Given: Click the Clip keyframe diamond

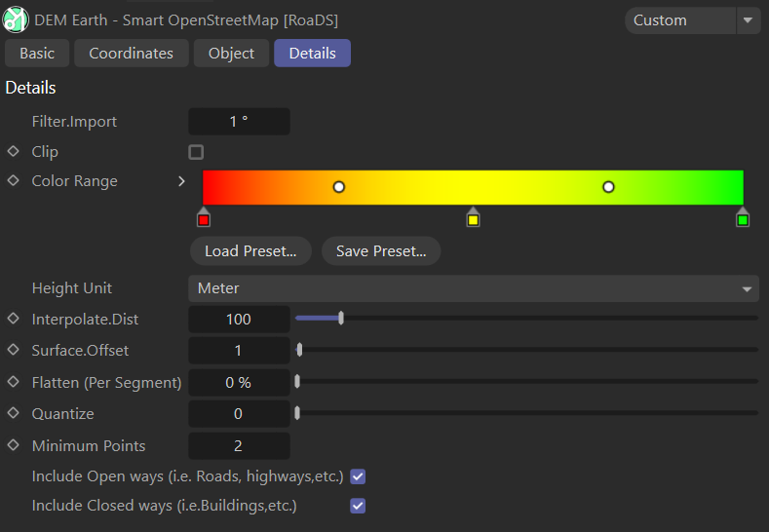Looking at the screenshot, I should [14, 151].
